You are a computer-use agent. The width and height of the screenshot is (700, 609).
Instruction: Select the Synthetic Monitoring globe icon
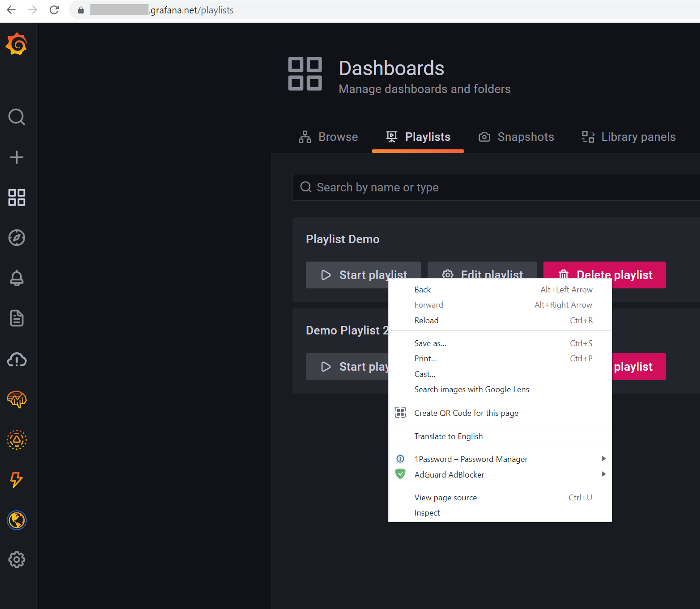click(x=17, y=520)
